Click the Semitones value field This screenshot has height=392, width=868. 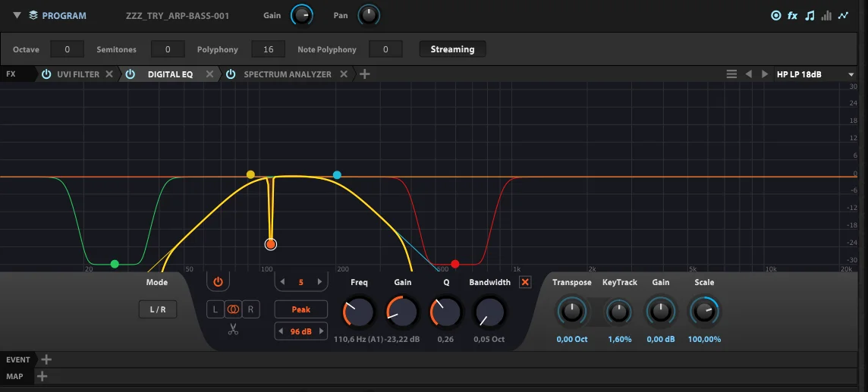[168, 49]
